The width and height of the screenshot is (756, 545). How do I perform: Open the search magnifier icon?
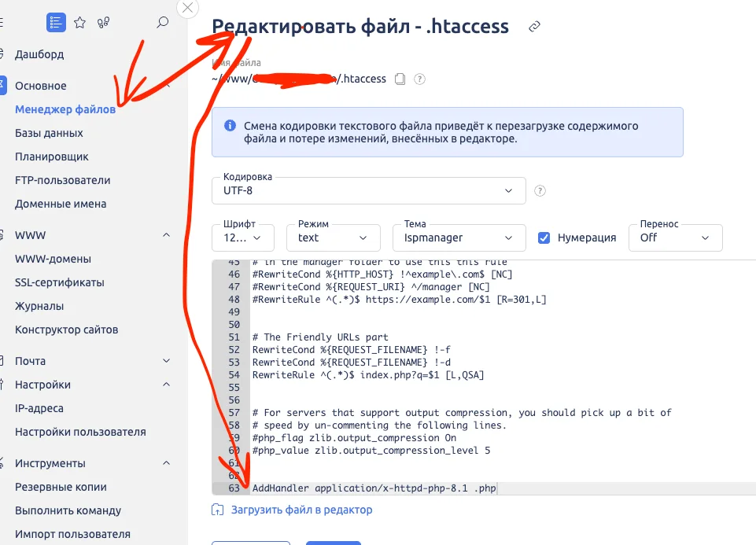click(x=162, y=23)
